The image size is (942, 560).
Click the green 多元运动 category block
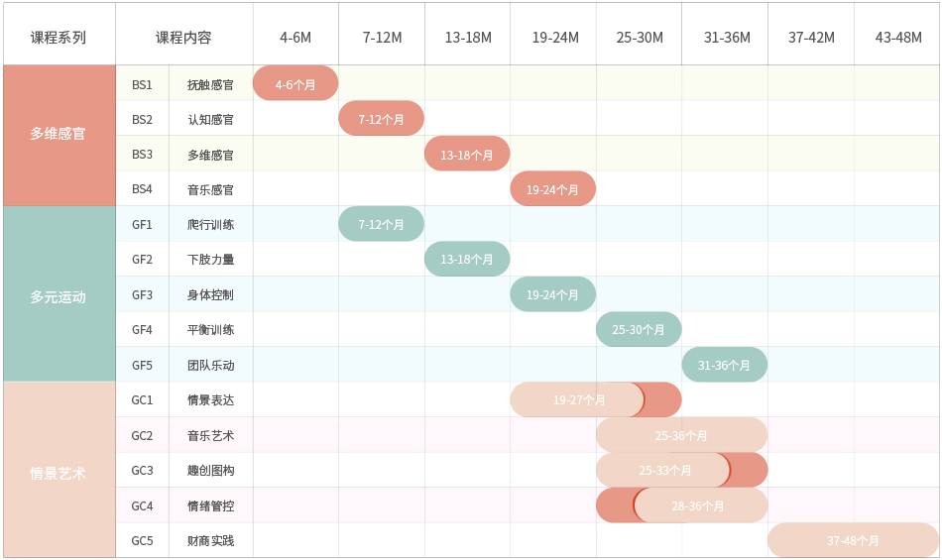pyautogui.click(x=59, y=296)
